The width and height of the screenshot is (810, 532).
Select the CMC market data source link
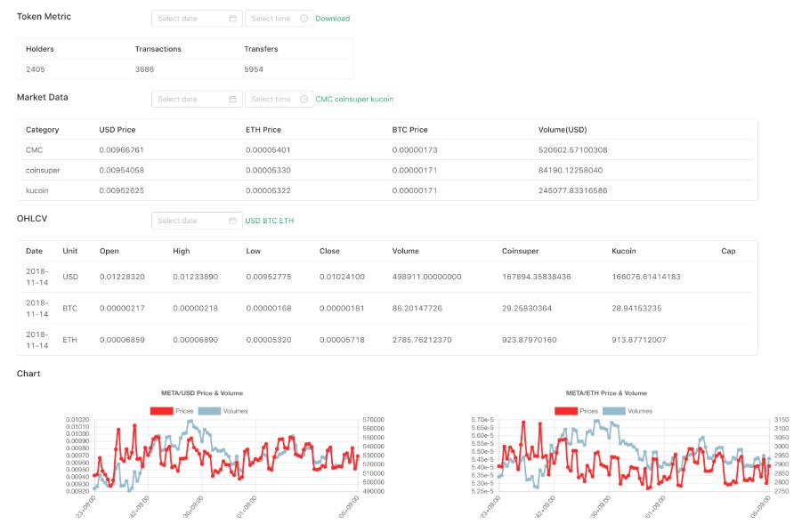coord(324,100)
